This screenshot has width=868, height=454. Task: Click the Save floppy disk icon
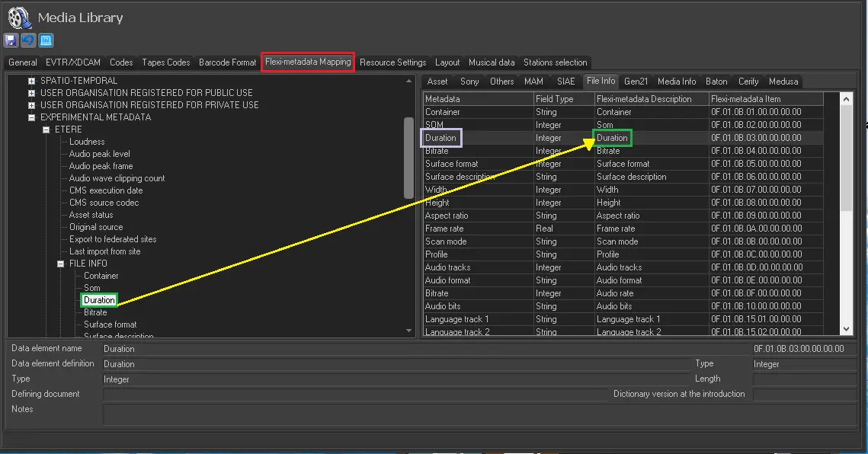(x=11, y=40)
